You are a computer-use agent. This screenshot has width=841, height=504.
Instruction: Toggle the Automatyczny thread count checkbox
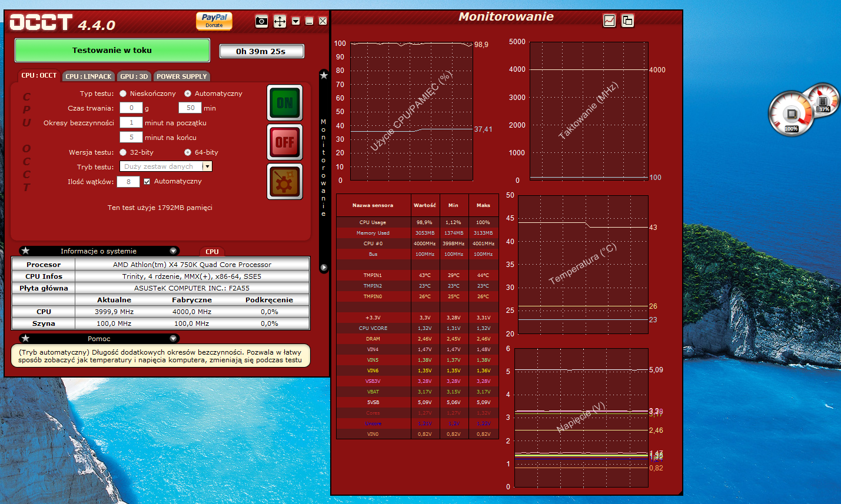click(x=147, y=182)
